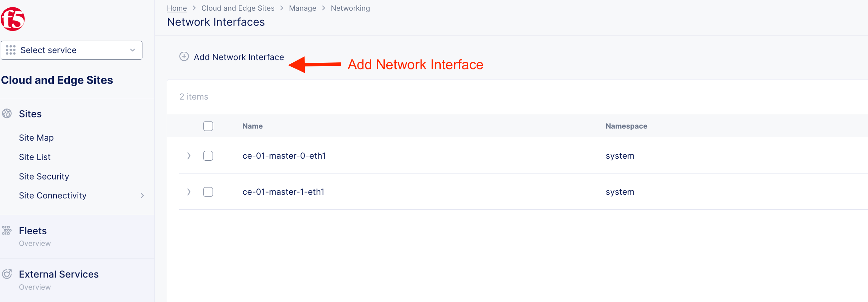Open the Select service dropdown
The height and width of the screenshot is (302, 868).
[71, 50]
